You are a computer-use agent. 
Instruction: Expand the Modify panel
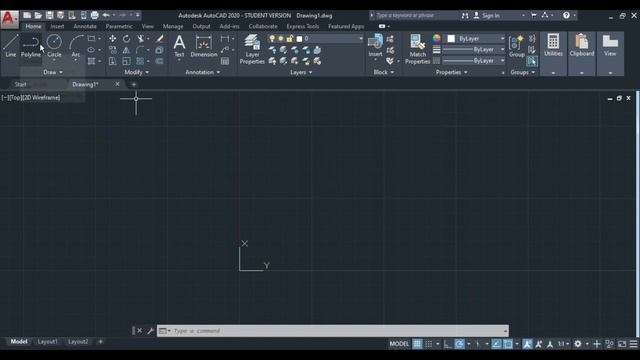(137, 72)
